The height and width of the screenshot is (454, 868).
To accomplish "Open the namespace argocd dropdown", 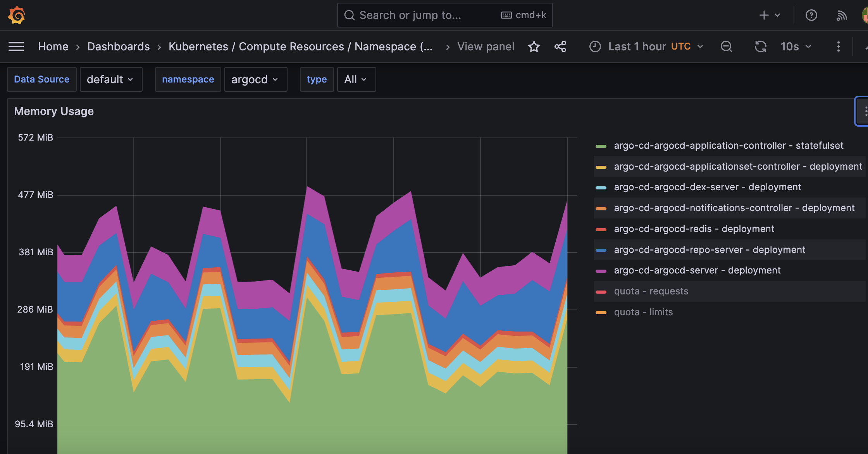I will point(255,79).
